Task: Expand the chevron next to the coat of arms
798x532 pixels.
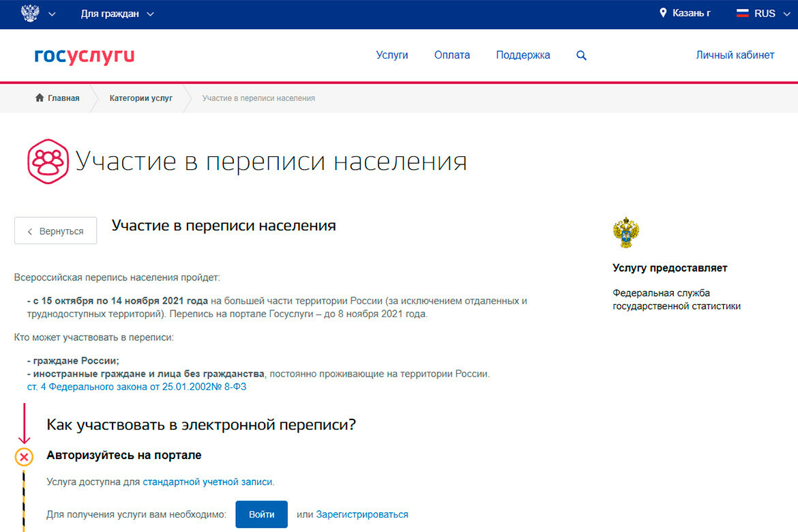Action: click(x=52, y=14)
